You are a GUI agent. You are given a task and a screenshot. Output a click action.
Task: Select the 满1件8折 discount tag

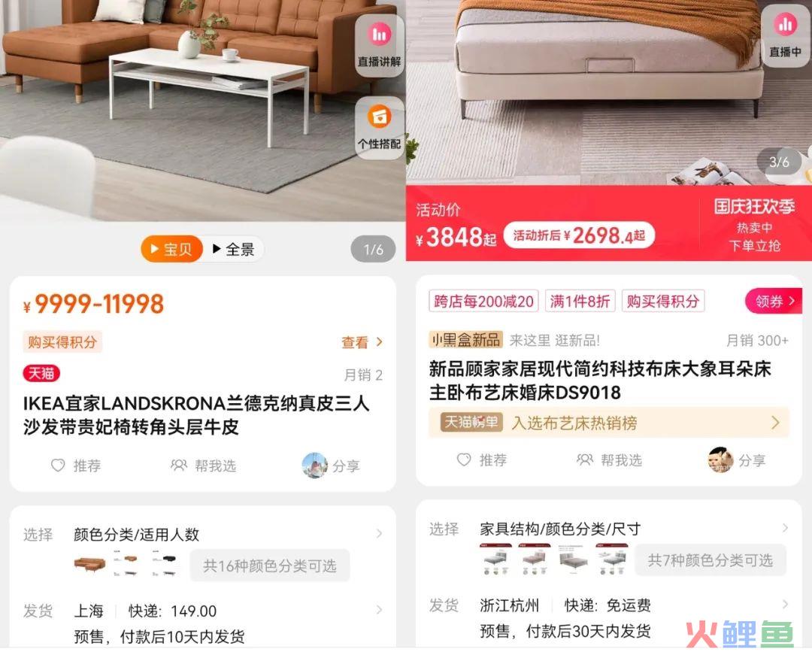(x=580, y=301)
